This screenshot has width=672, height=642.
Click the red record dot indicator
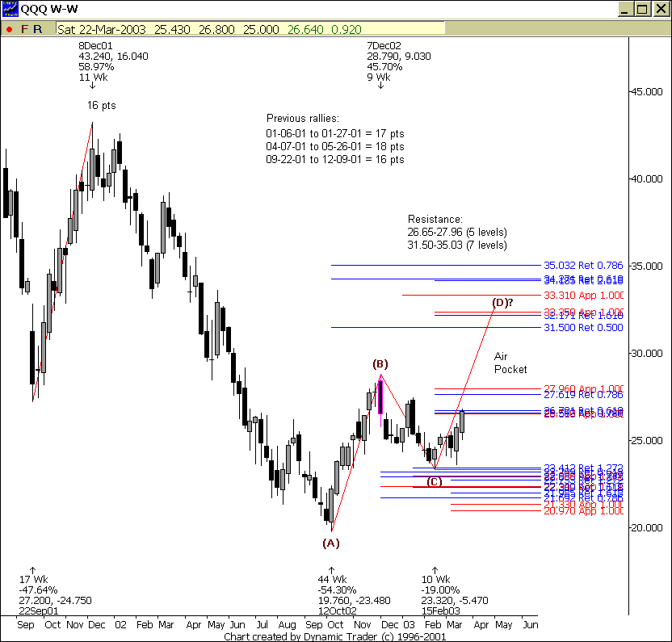(9, 30)
